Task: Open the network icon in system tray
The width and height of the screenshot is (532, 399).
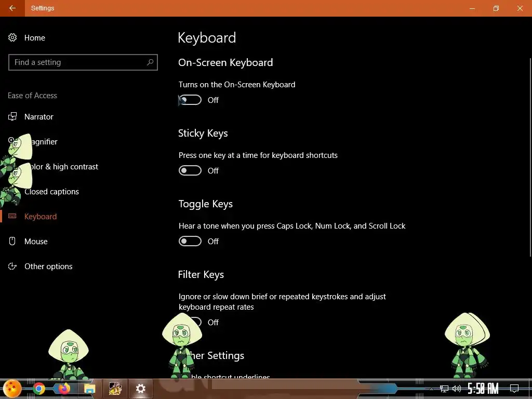Action: pos(444,389)
